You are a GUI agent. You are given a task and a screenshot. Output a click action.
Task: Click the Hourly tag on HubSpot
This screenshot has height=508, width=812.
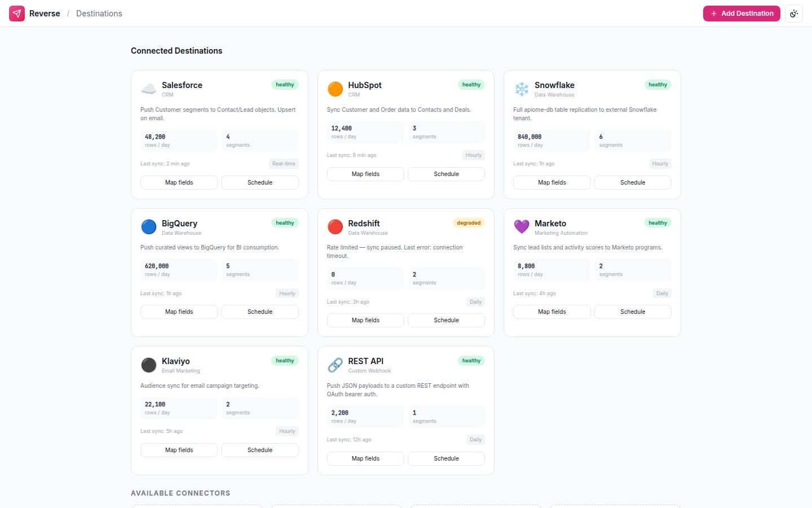474,155
